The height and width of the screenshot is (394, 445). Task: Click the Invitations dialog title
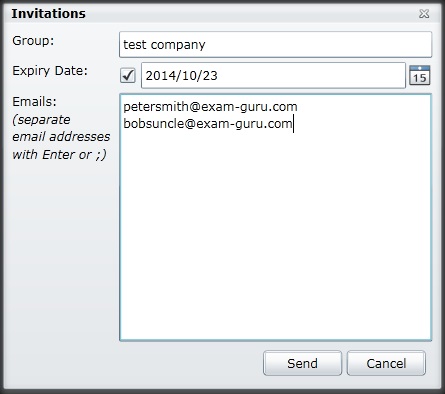pyautogui.click(x=48, y=13)
